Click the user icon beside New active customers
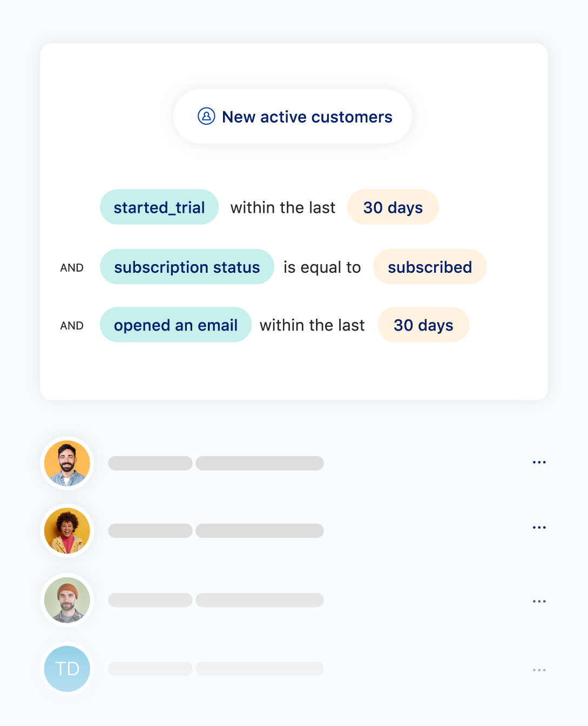 206,116
